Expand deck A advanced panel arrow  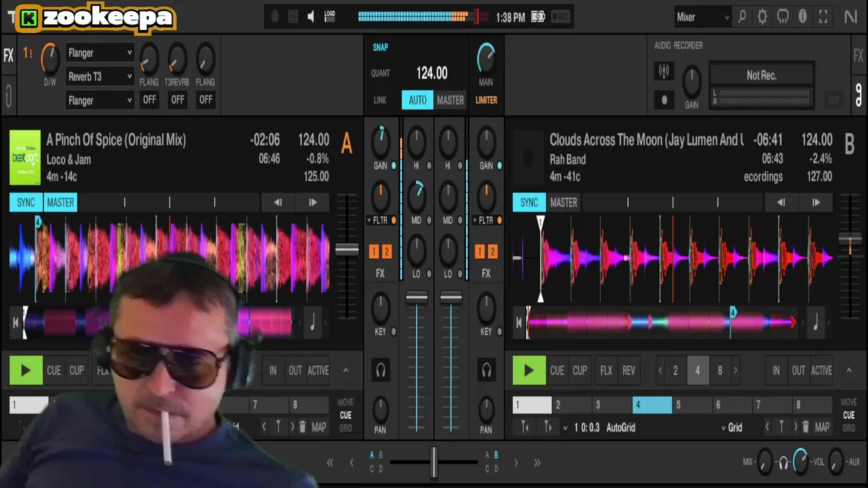click(345, 370)
